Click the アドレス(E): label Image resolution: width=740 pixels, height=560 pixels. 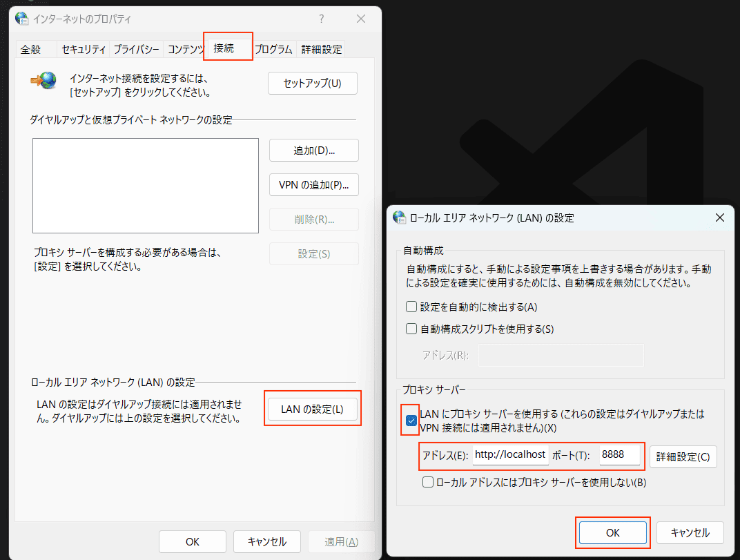point(445,456)
